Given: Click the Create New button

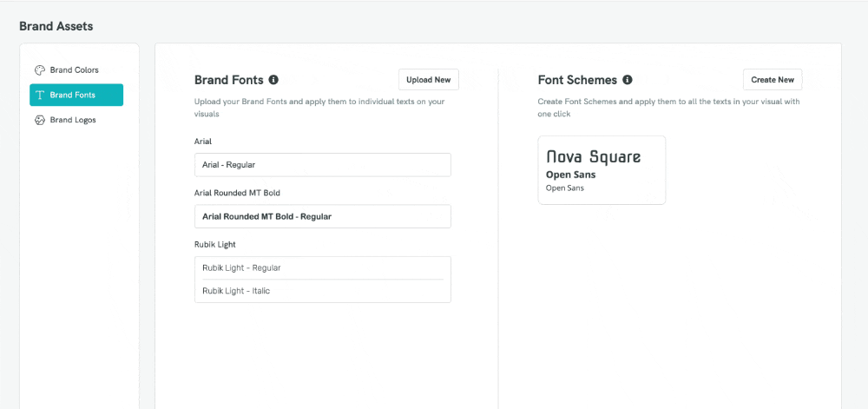Looking at the screenshot, I should [773, 80].
